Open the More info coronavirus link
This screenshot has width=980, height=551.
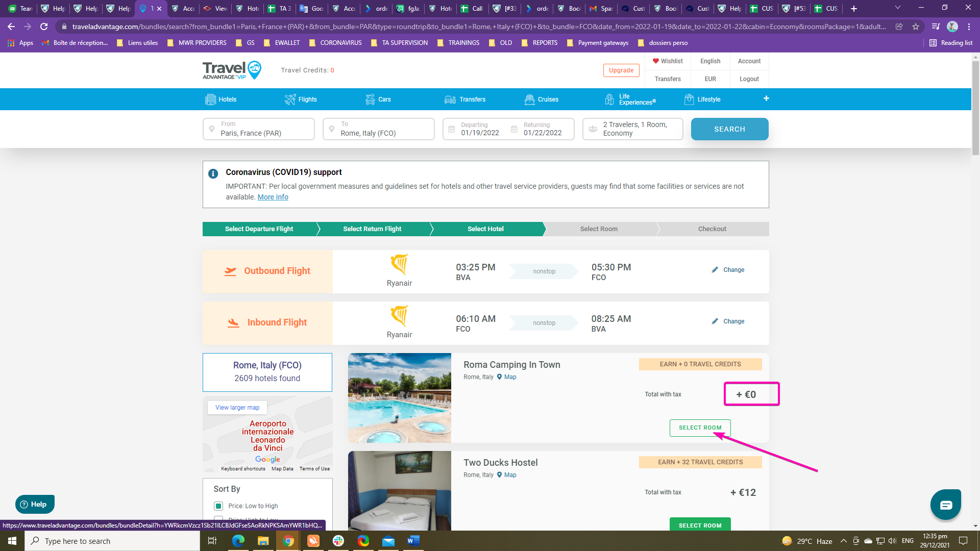(x=273, y=197)
